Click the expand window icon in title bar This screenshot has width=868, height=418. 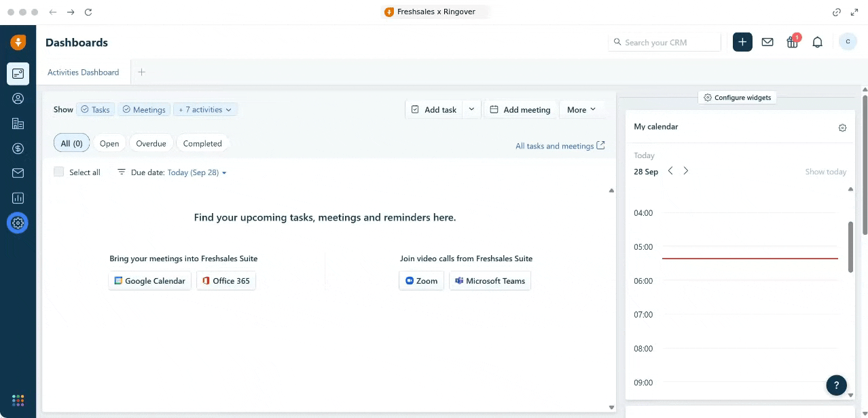(854, 12)
